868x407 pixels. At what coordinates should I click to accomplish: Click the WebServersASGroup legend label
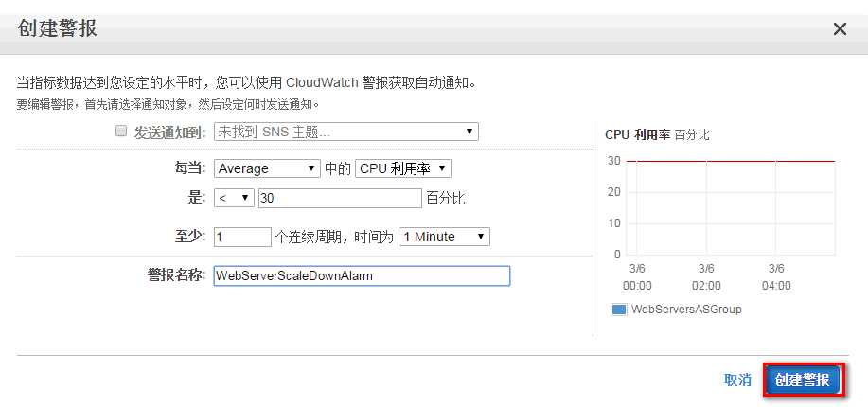(x=686, y=309)
